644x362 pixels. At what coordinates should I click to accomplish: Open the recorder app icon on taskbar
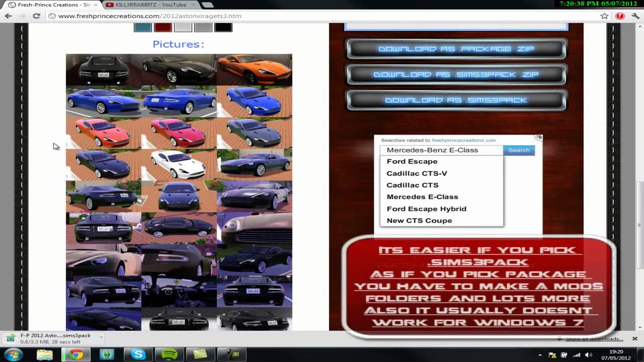232,355
